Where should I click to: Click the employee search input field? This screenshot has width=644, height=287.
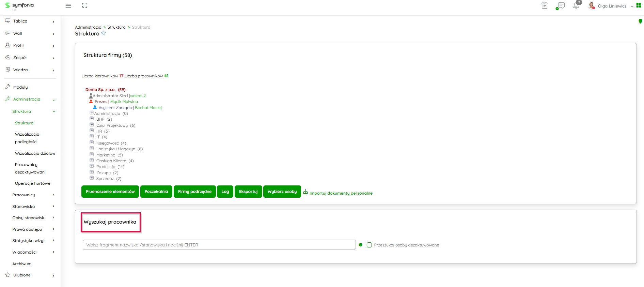219,245
